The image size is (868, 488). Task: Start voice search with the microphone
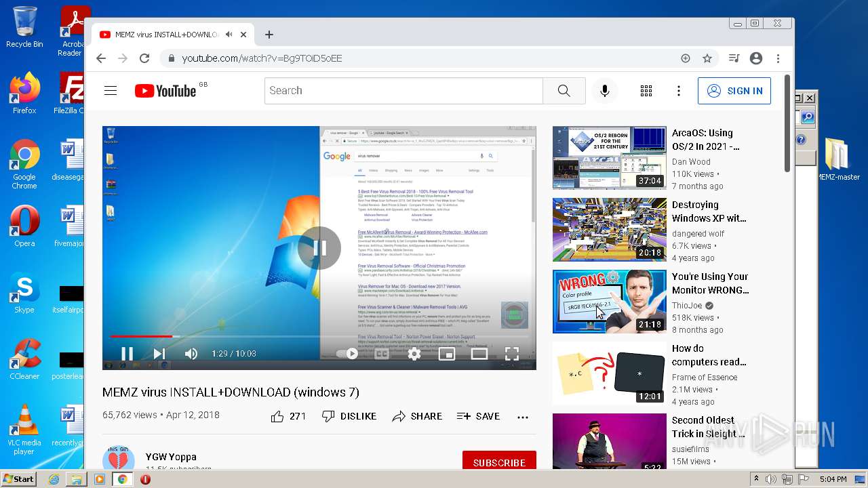(605, 91)
